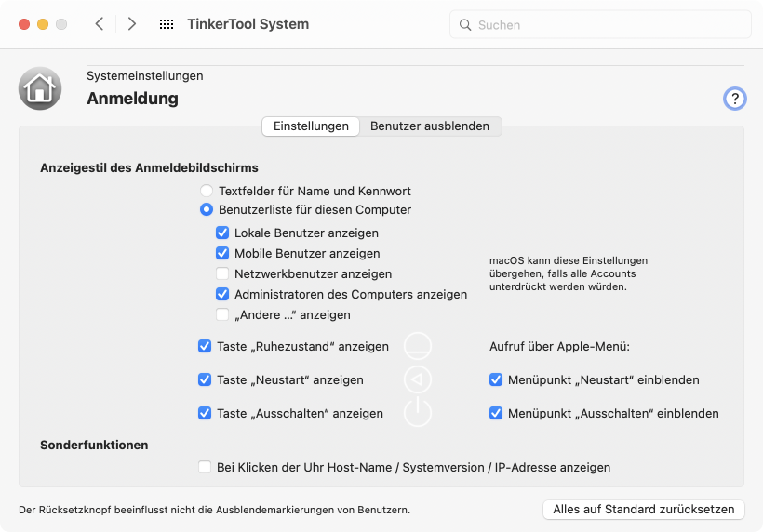
Task: Switch to the Benutzer ausblenden tab
Action: pyautogui.click(x=430, y=126)
